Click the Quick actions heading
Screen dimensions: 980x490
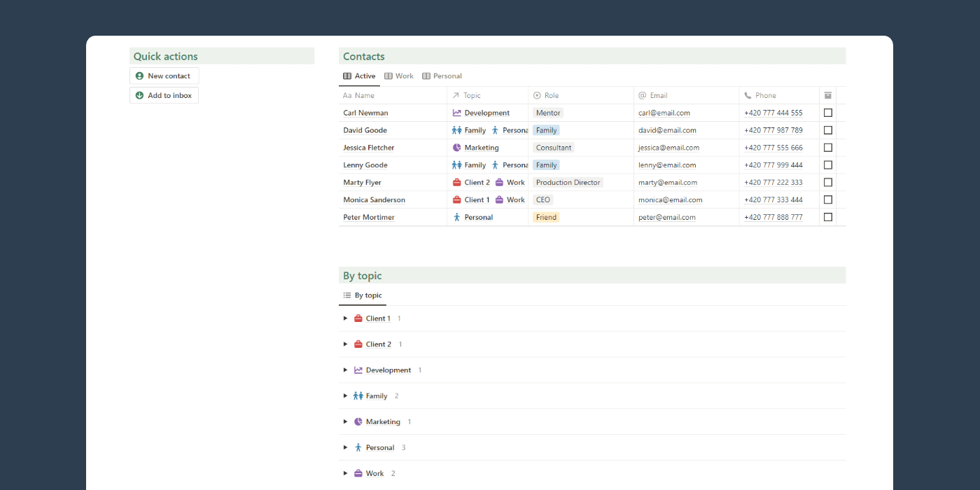coord(166,57)
